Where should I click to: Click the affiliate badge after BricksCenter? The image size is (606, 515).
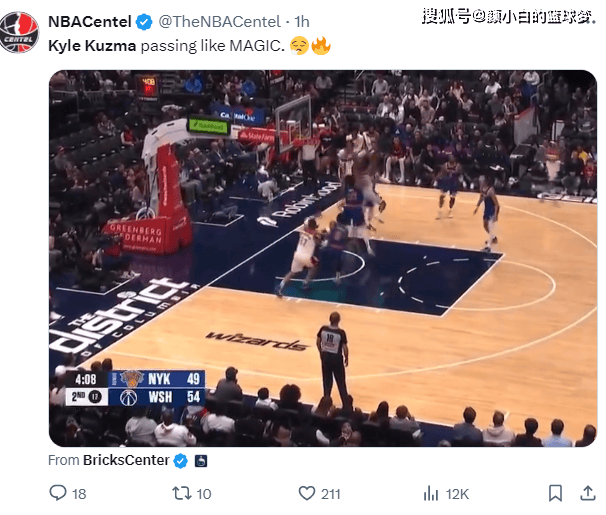201,461
